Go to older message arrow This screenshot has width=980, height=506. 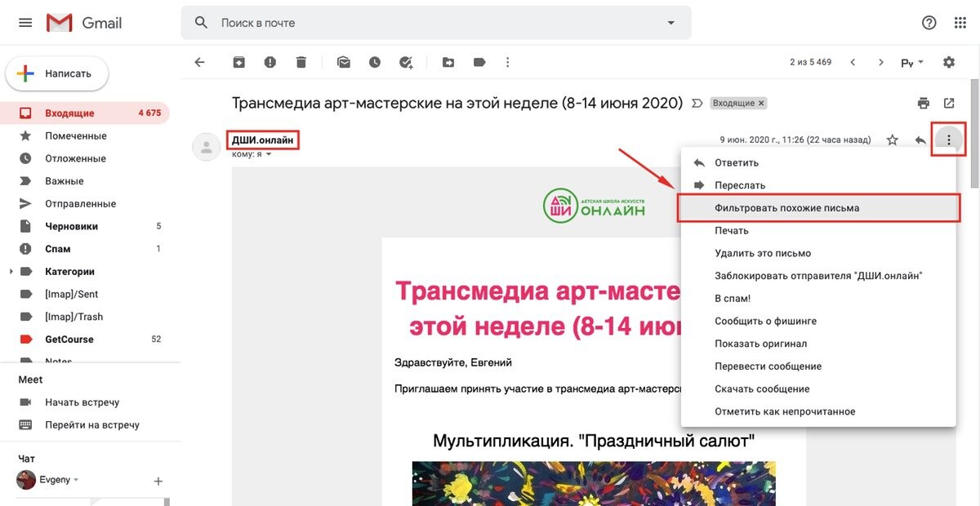(881, 62)
